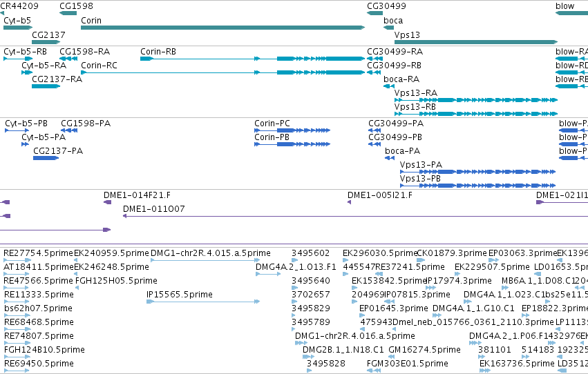Screen dimensions: 588x374
Task: Select protein Cyt-b5-PA
Action: tap(25, 144)
